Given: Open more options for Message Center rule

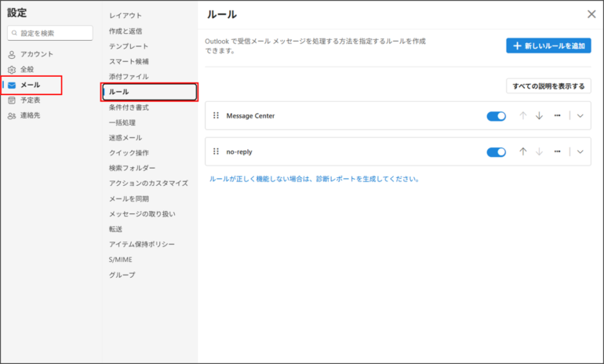Looking at the screenshot, I should click(x=557, y=116).
